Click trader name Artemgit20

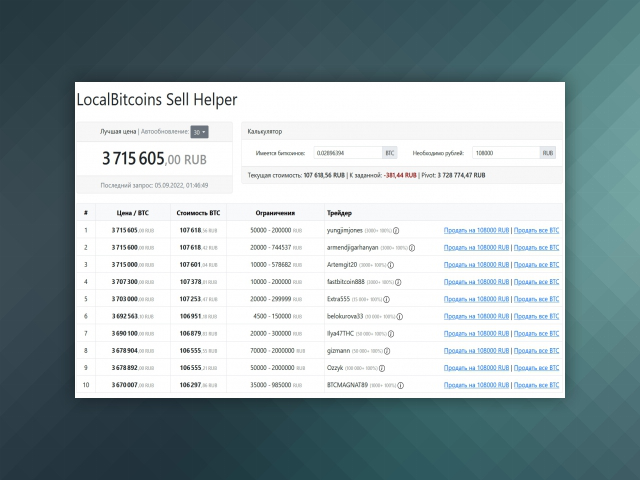pyautogui.click(x=342, y=264)
